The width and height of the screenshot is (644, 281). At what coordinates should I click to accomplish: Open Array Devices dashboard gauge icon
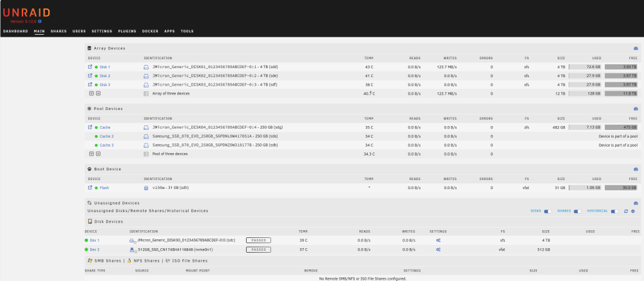[x=636, y=48]
